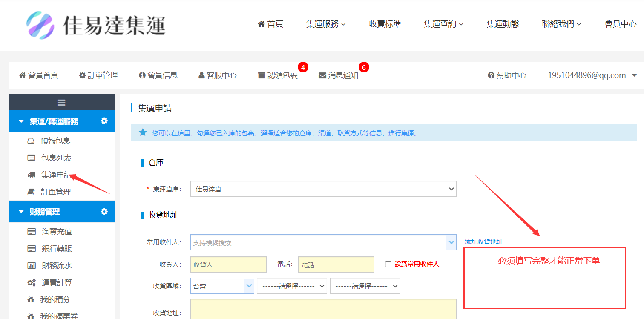This screenshot has width=644, height=319.
Task: Click the archive box icon beside 認領包裹
Action: 262,75
